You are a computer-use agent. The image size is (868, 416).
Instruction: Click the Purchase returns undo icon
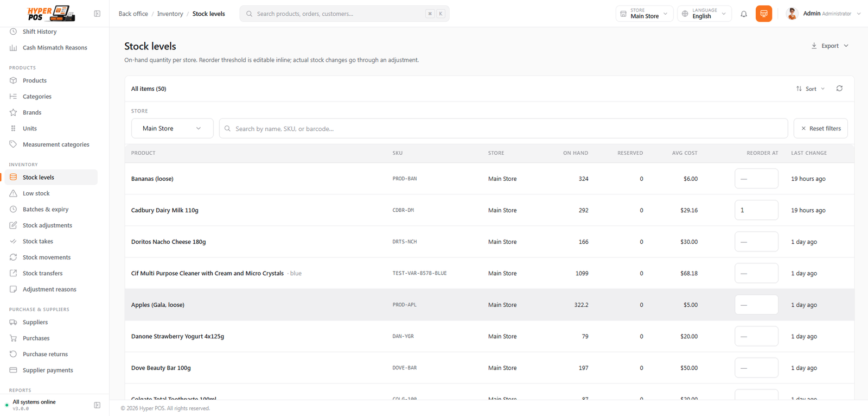13,354
